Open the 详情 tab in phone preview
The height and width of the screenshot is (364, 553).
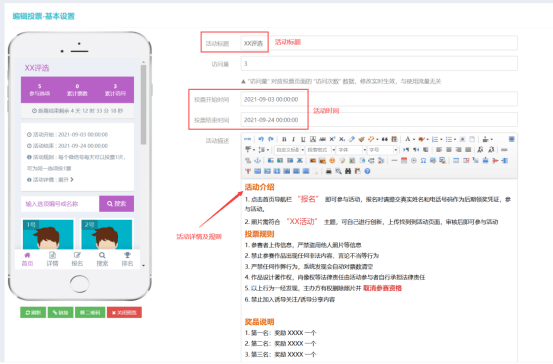tap(52, 259)
